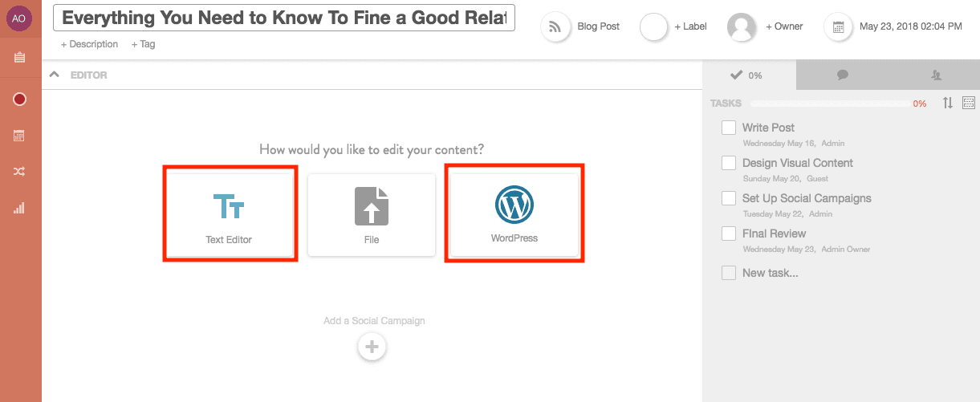
Task: Collapse the Editor section chevron
Action: 55,75
